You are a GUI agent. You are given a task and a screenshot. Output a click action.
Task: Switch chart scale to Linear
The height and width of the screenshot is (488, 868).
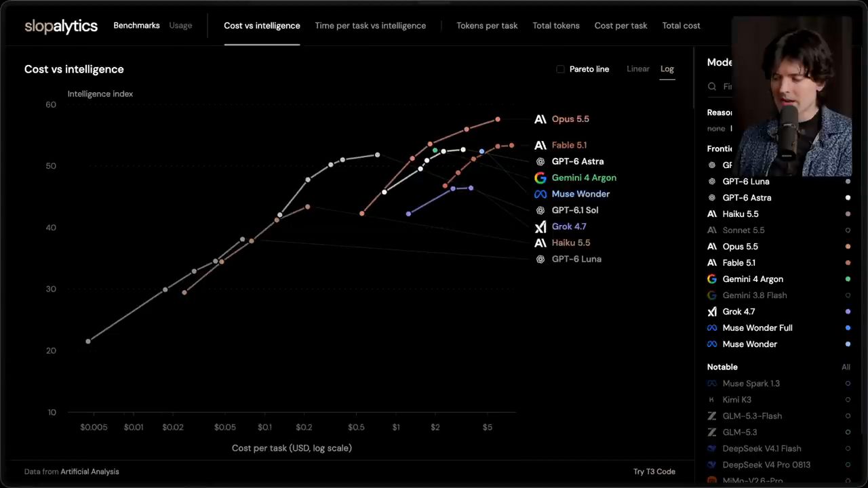(x=638, y=69)
